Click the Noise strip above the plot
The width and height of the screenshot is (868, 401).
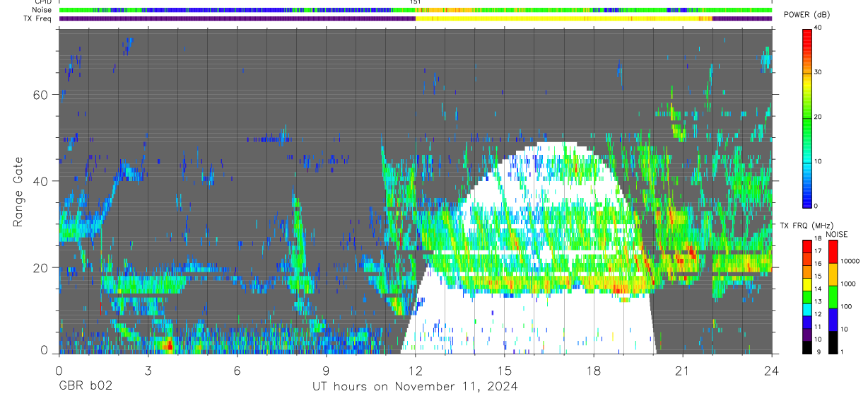click(416, 10)
